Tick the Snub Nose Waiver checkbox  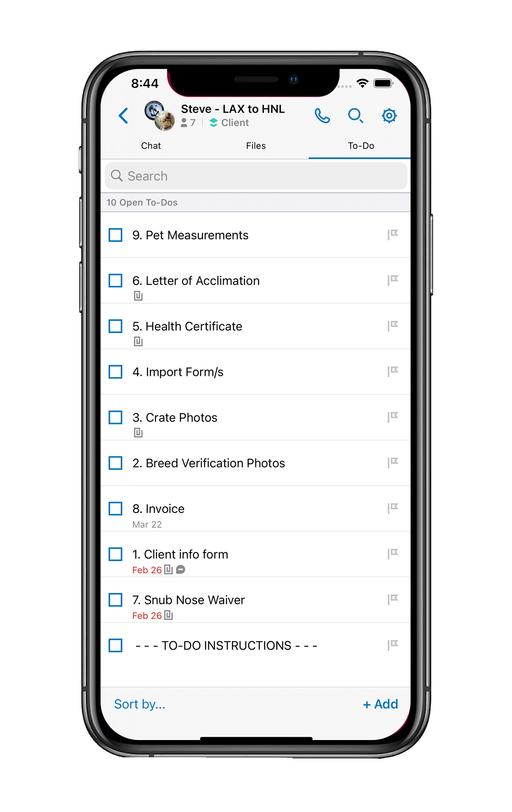pyautogui.click(x=116, y=600)
